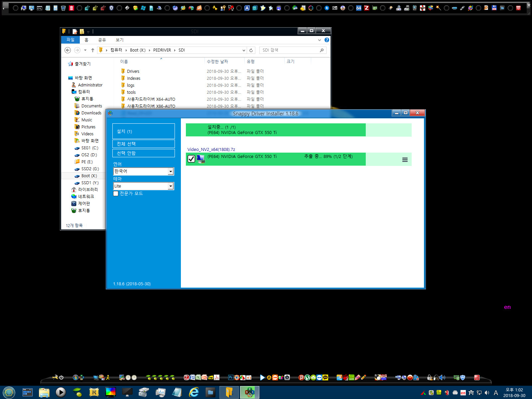Click Boot (X:) in the address breadcrumb
This screenshot has height=399, width=532.
coord(138,50)
